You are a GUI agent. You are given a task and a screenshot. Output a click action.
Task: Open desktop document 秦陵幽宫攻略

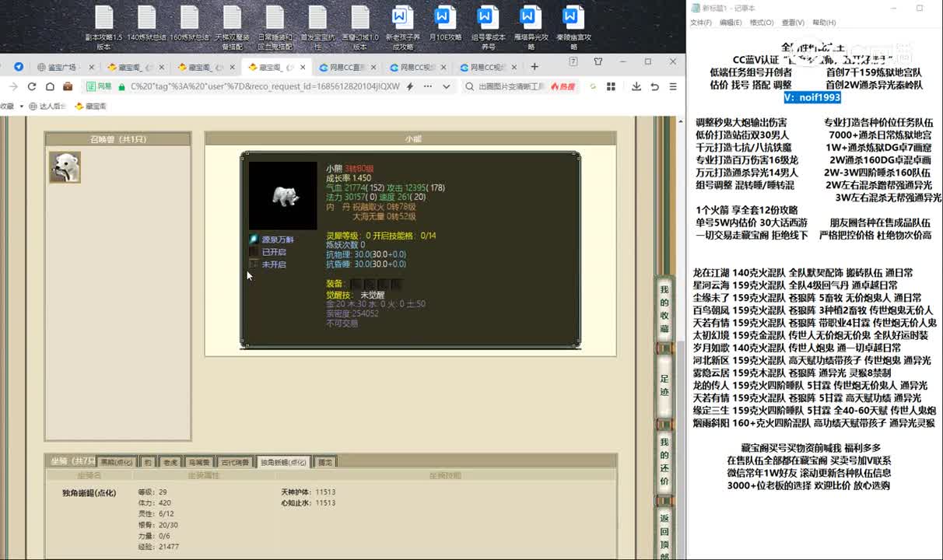click(x=573, y=28)
